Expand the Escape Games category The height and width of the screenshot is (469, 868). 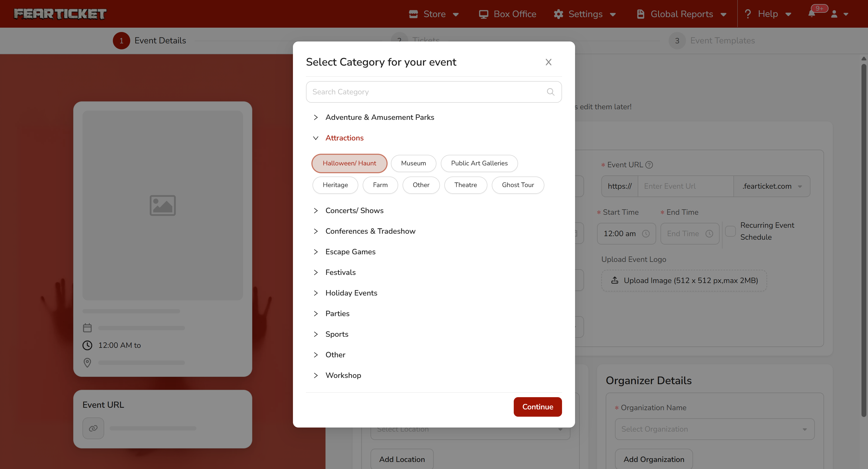coord(350,252)
